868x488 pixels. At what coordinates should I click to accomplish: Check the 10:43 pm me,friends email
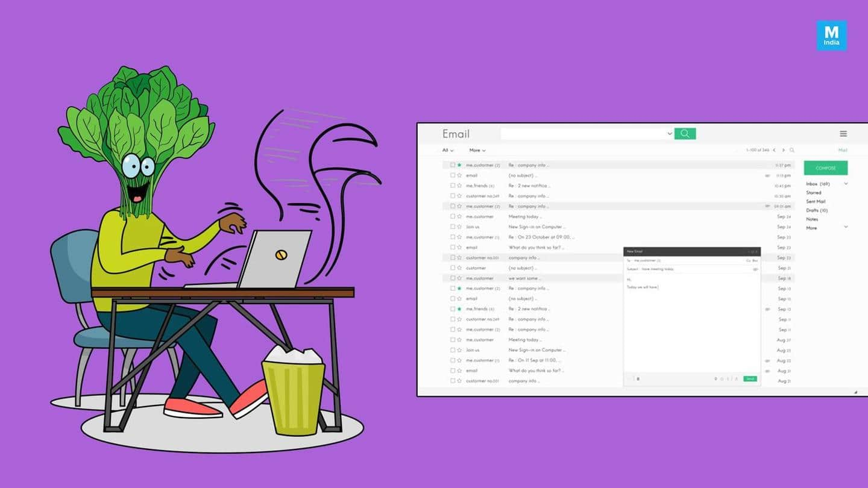(453, 186)
